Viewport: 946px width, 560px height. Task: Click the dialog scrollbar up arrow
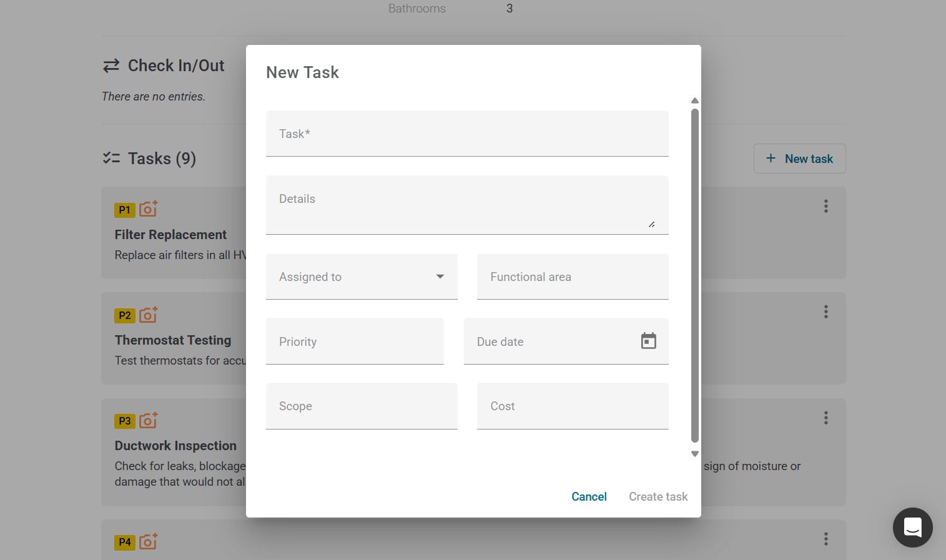point(694,101)
